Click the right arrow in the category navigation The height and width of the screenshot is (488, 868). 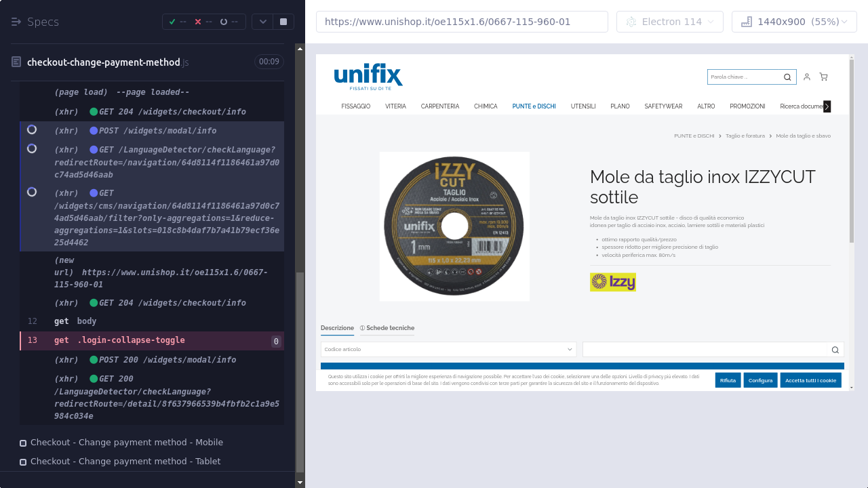pyautogui.click(x=827, y=106)
